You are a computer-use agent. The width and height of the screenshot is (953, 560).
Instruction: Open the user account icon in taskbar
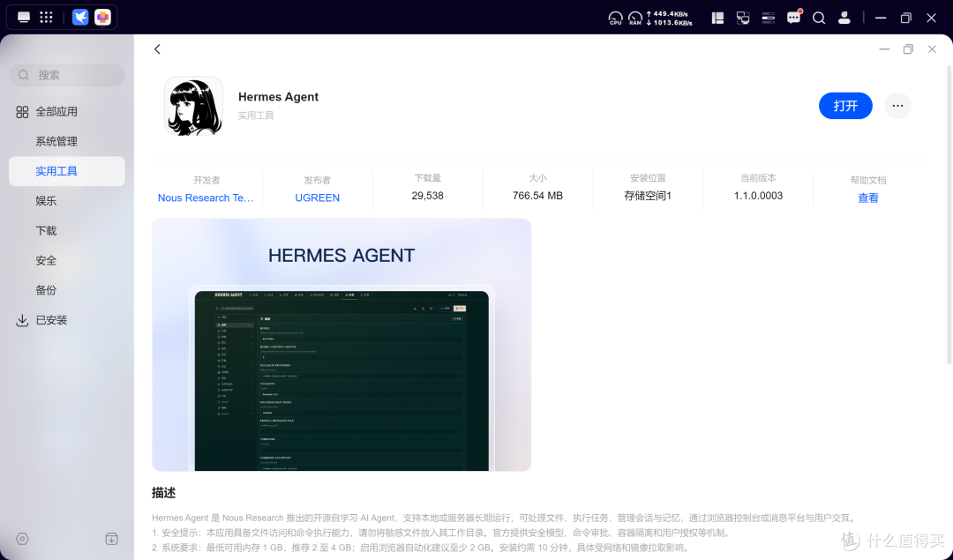(x=844, y=18)
